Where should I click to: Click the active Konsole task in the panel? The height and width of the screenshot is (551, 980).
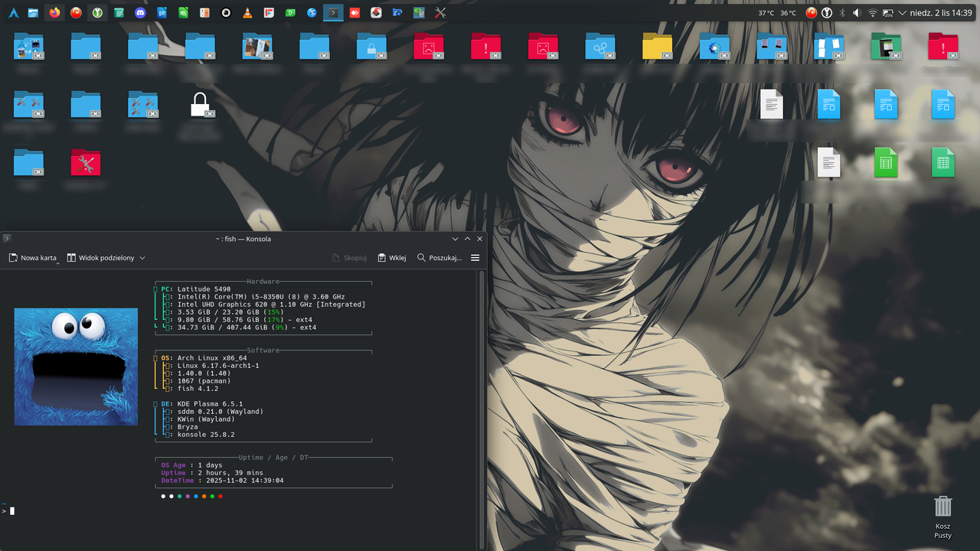point(333,13)
